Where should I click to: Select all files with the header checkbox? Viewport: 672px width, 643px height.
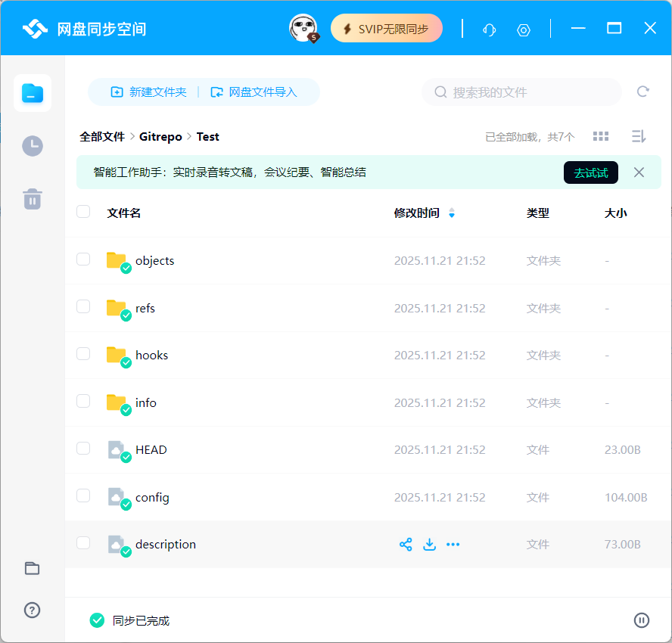(x=83, y=213)
